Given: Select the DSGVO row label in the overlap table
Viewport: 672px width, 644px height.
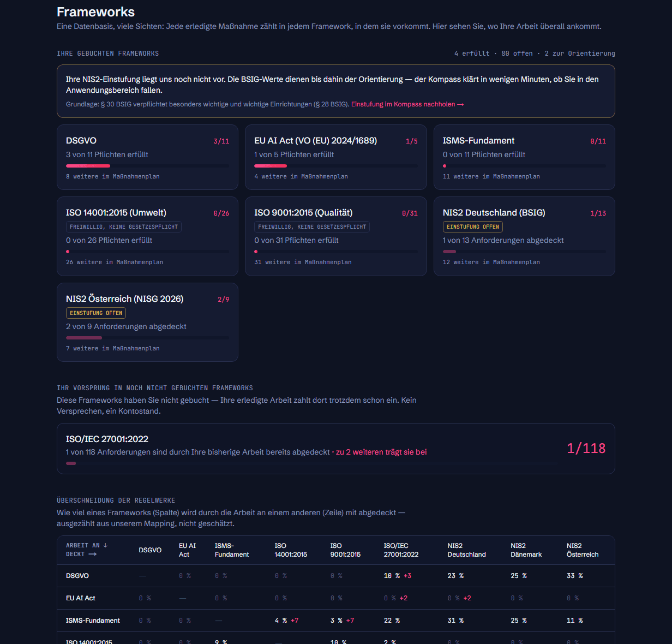Looking at the screenshot, I should 77,576.
